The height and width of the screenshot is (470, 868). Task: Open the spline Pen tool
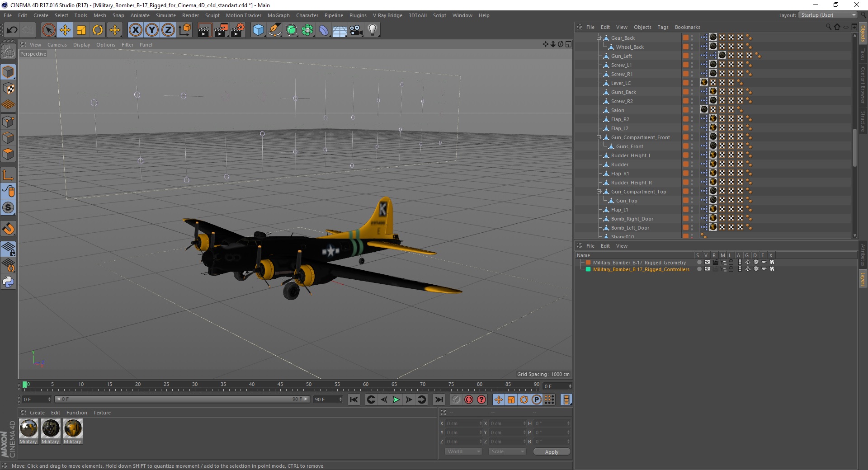pos(274,30)
